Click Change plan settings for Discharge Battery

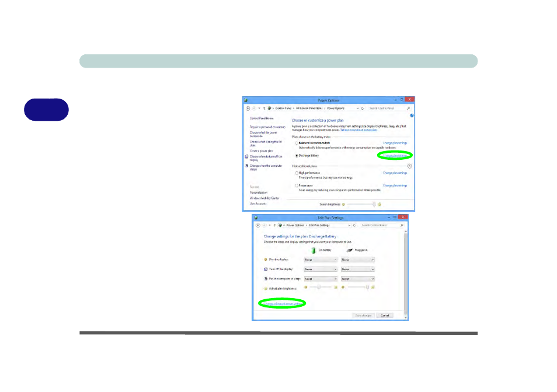[395, 156]
